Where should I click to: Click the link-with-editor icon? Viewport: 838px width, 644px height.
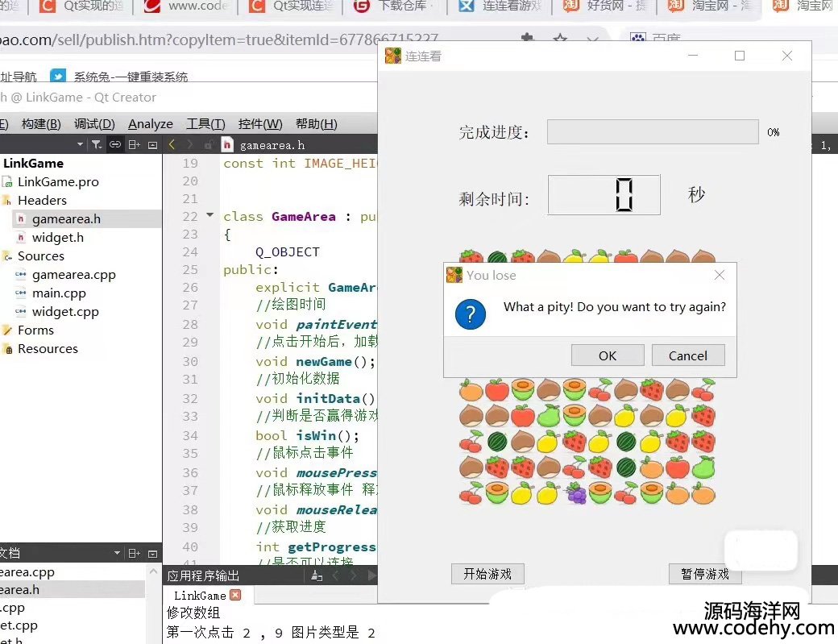(x=115, y=144)
